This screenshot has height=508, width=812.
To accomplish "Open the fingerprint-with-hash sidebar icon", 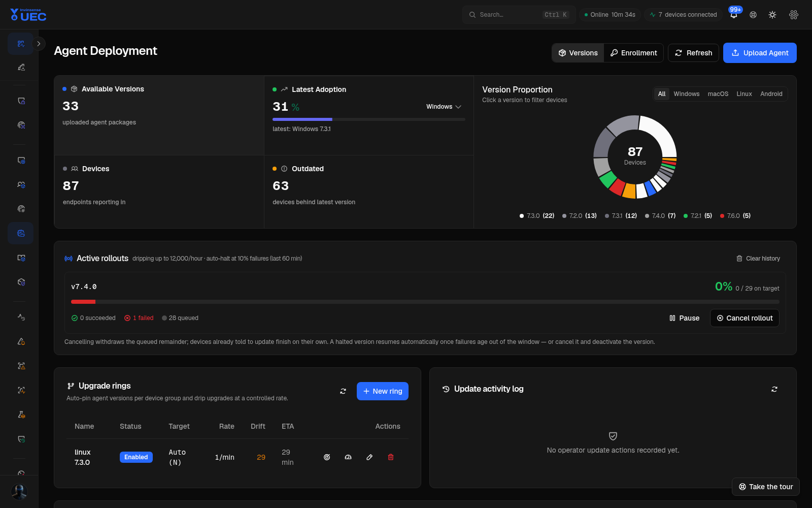I will [21, 209].
